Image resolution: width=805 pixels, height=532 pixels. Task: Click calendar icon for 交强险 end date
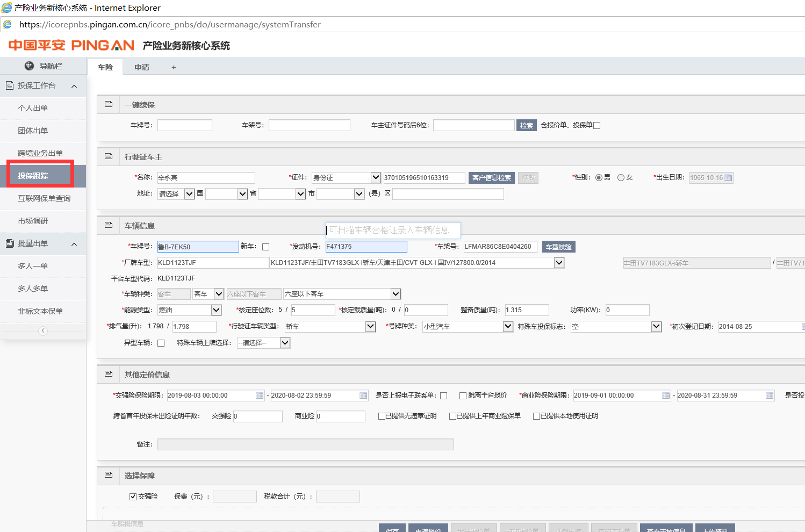click(x=363, y=396)
